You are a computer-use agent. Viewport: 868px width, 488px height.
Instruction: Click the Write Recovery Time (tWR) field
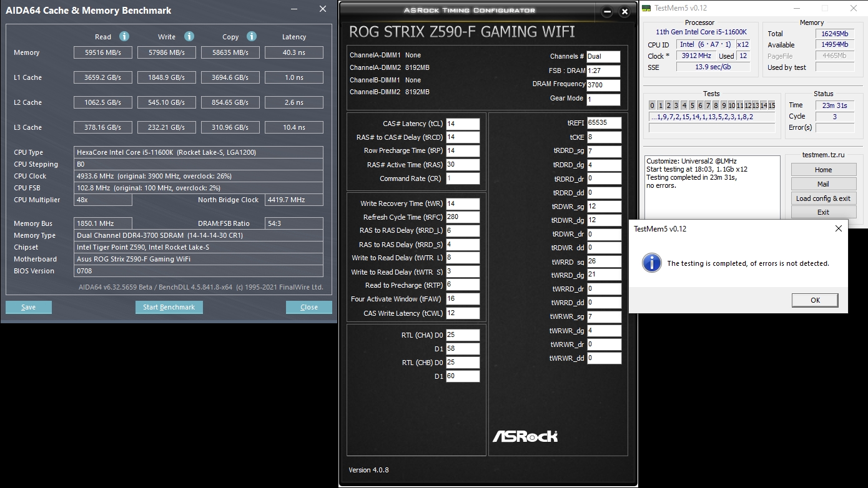click(463, 203)
